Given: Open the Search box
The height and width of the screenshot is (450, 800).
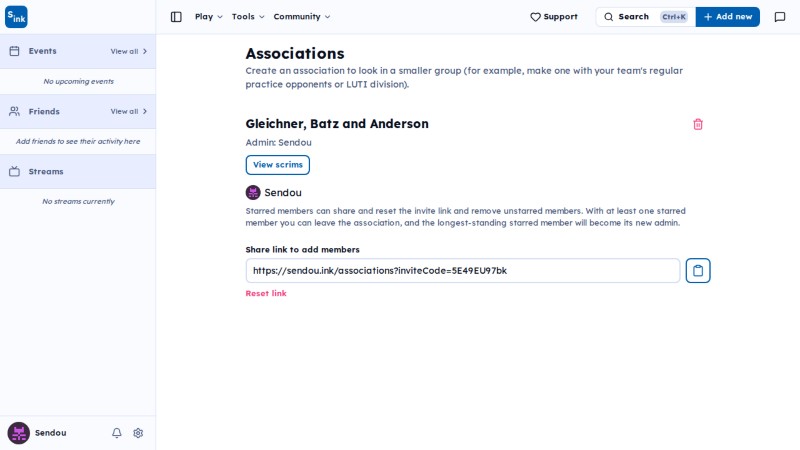Looking at the screenshot, I should [645, 17].
